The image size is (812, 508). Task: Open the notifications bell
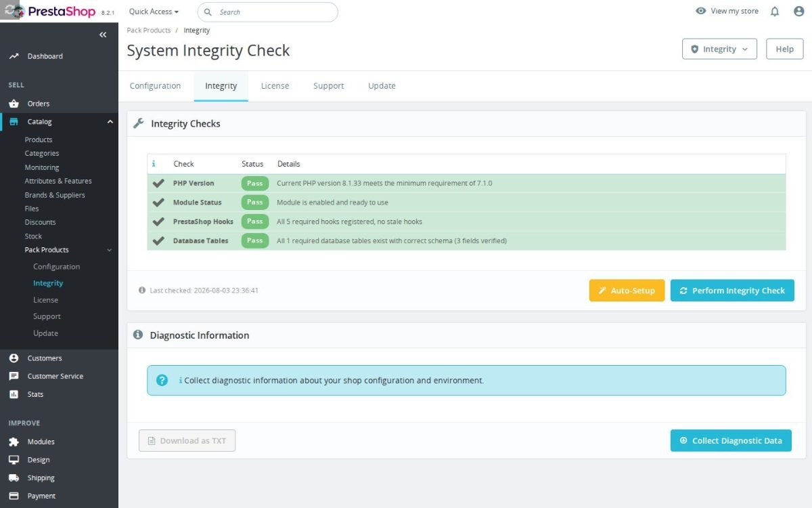775,12
